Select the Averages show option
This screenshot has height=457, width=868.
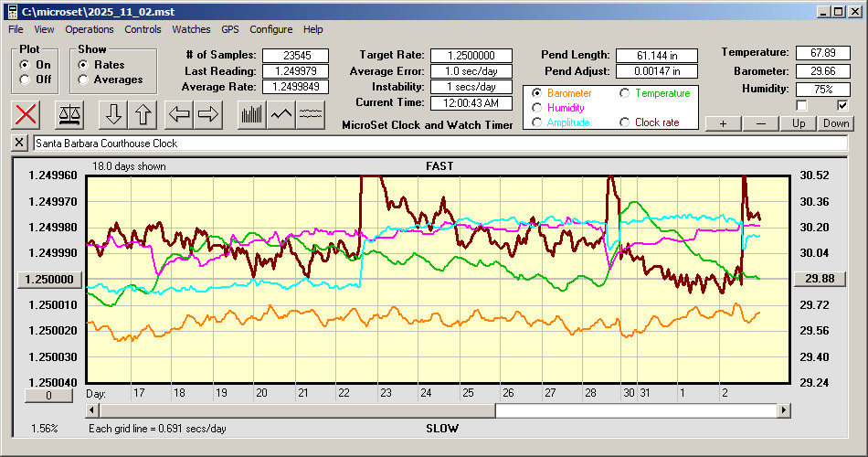point(83,80)
